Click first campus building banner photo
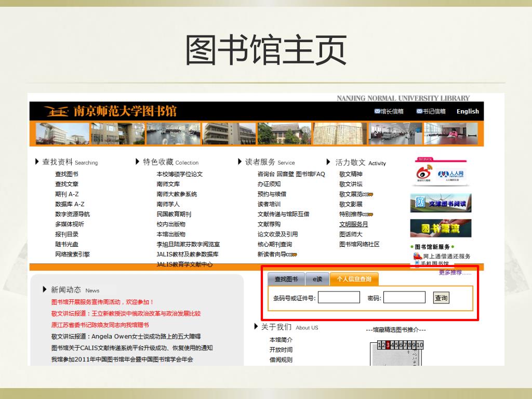532x399 pixels. [62, 134]
